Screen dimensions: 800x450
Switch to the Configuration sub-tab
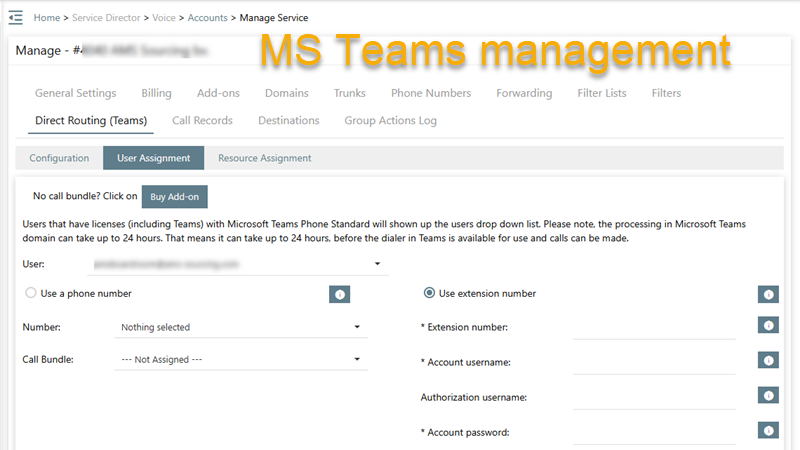[x=59, y=158]
